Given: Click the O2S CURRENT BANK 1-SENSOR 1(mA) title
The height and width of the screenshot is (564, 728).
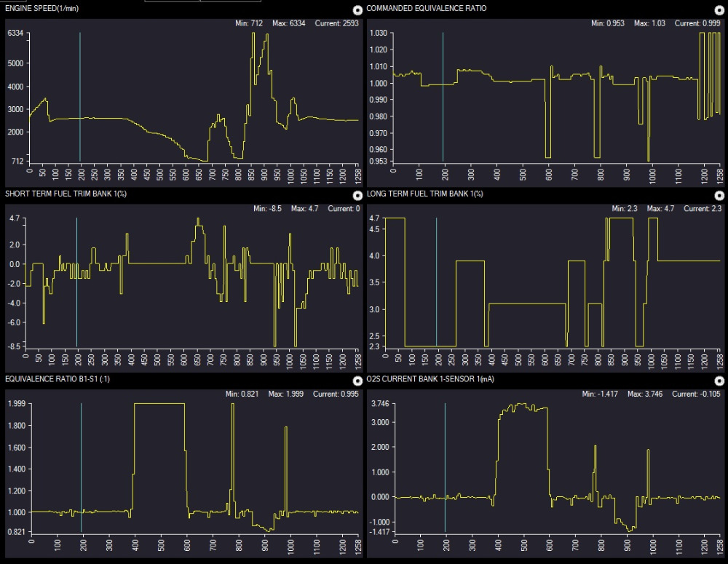Looking at the screenshot, I should (x=435, y=379).
